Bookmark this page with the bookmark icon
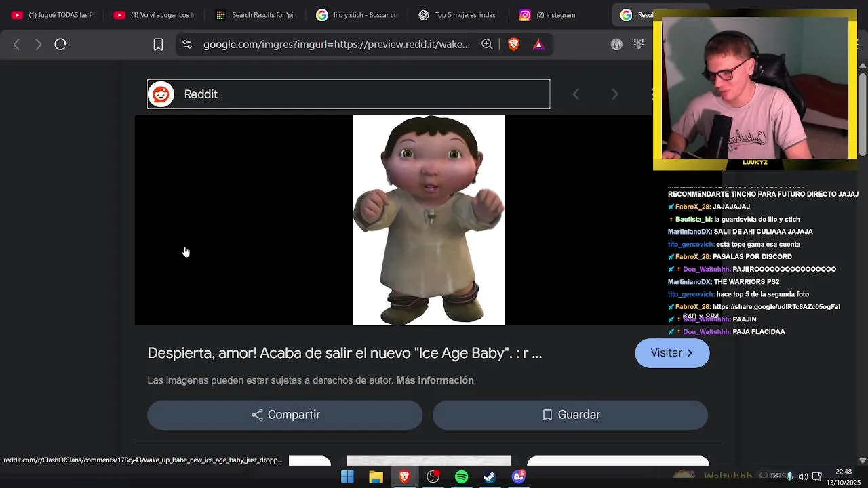Viewport: 868px width, 488px height. point(158,45)
